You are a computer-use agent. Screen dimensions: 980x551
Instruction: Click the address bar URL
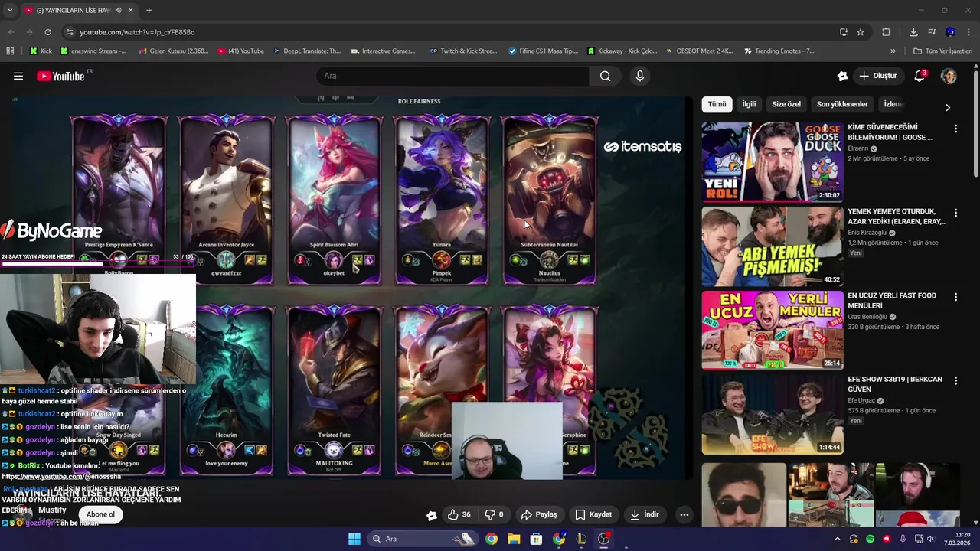tap(137, 32)
